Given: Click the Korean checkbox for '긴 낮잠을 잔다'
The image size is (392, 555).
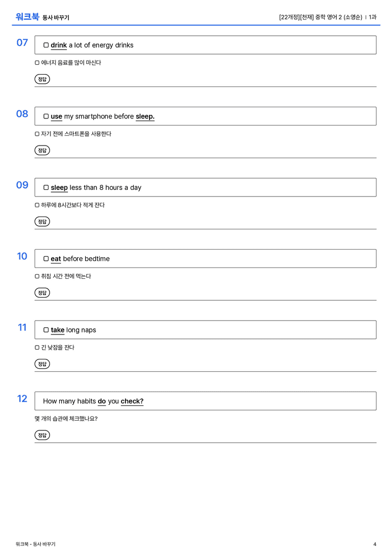Looking at the screenshot, I should point(37,348).
